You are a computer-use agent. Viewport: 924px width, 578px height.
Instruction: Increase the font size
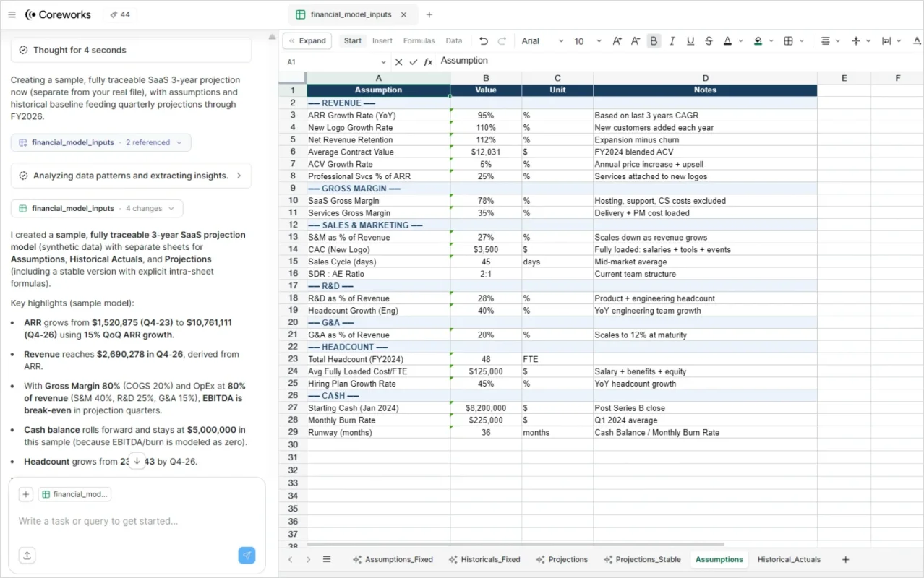tap(616, 41)
